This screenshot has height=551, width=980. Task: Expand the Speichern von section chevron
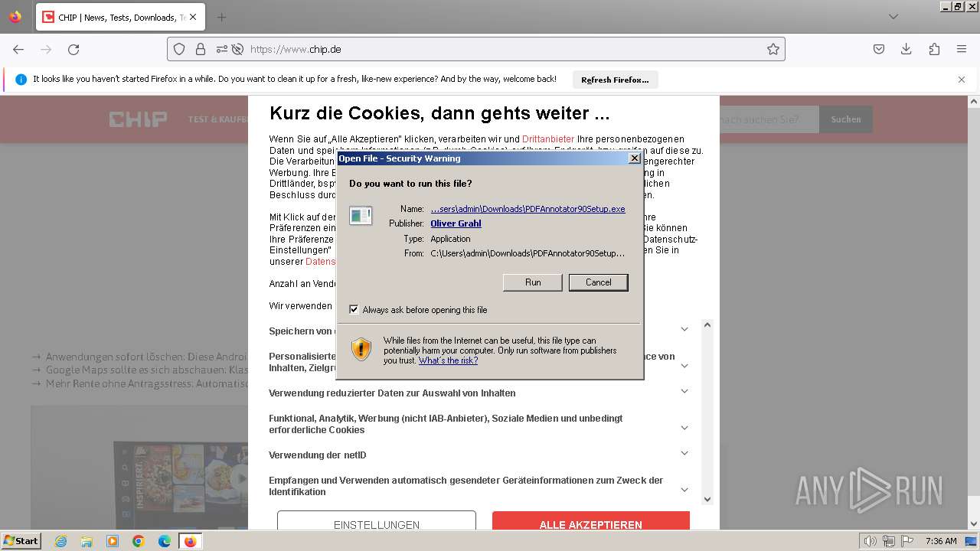(x=684, y=329)
